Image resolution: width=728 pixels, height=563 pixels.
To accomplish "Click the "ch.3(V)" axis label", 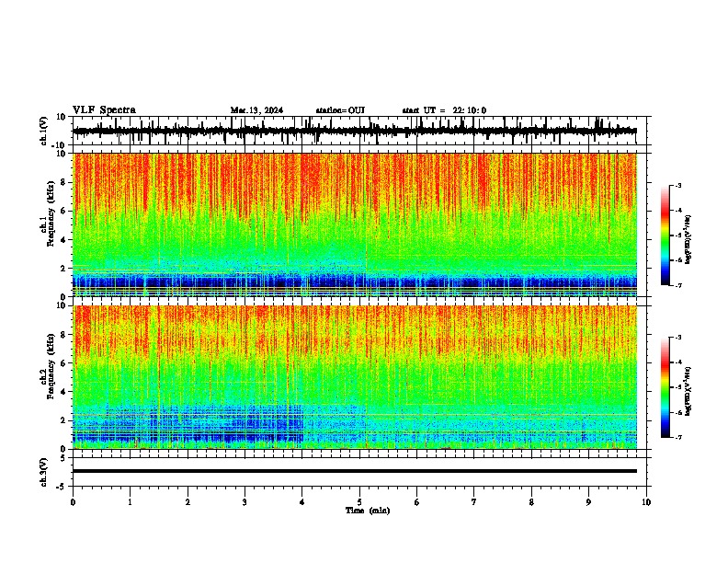I will click(x=44, y=473).
